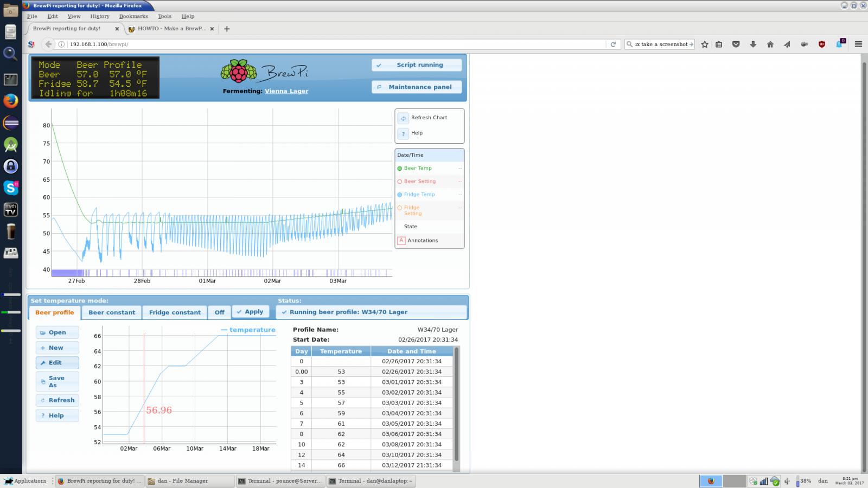This screenshot has height=488, width=868.
Task: Open the padlock VPN dock icon
Action: click(11, 166)
